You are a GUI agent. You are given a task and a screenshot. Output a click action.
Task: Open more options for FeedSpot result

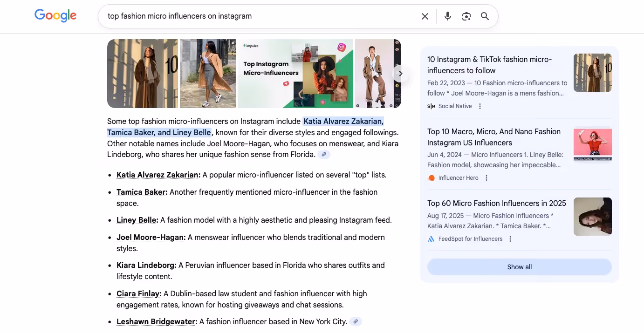[x=510, y=239]
